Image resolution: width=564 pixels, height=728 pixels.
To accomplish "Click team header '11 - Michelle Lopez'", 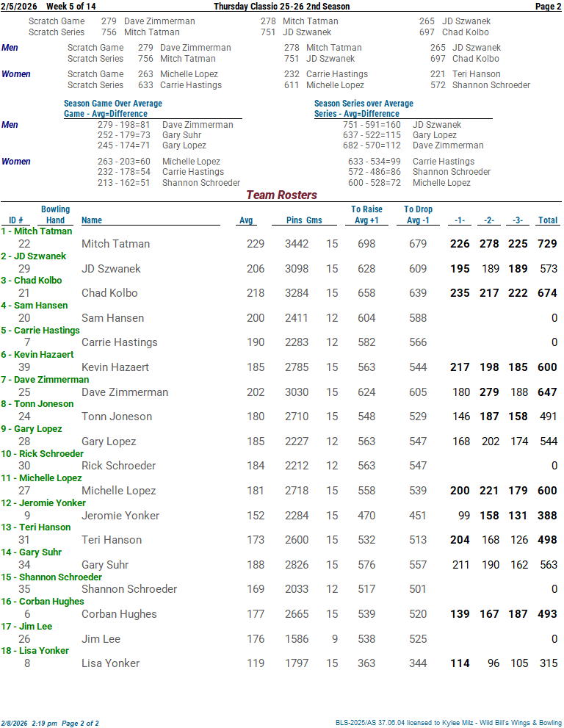I will pyautogui.click(x=41, y=478).
